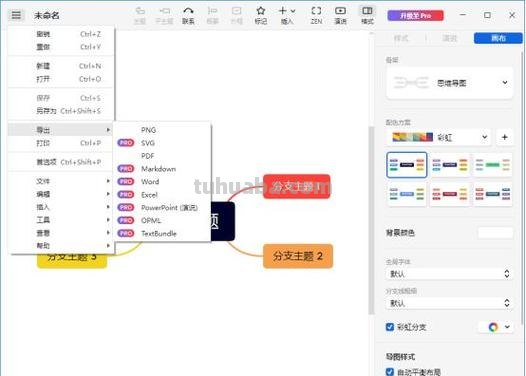The image size is (526, 376).
Task: Select the first theme thumbnail with black center
Action: (x=407, y=165)
